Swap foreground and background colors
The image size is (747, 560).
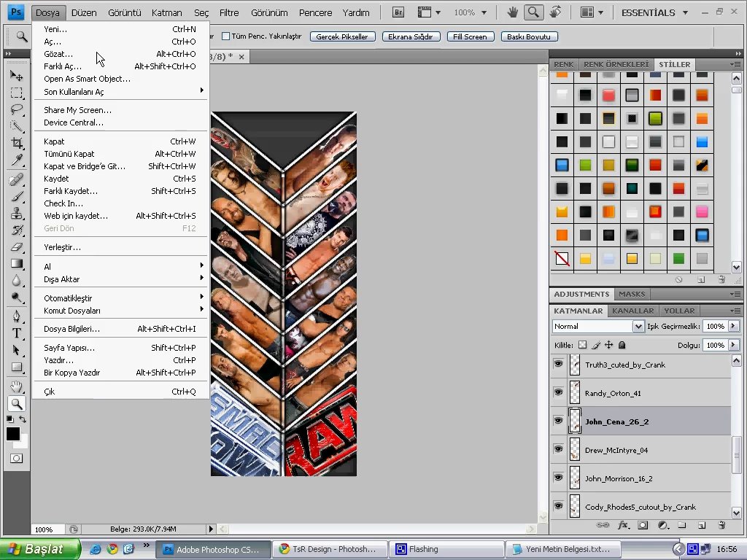coord(23,419)
